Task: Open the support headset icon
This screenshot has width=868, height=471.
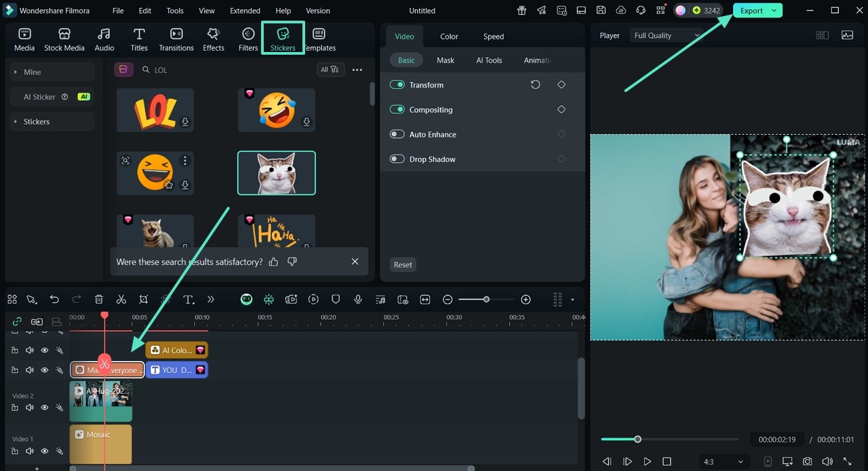Action: [x=641, y=11]
